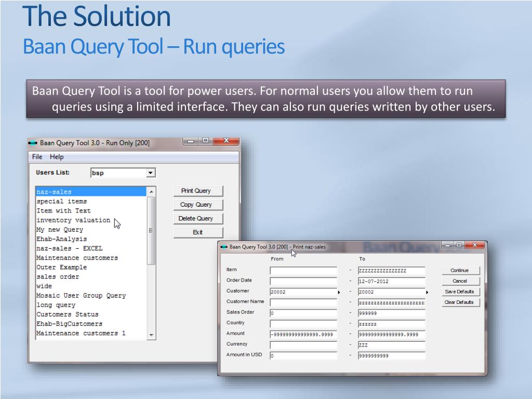Open lookup arrow beside Customer From field
The height and width of the screenshot is (399, 532).
339,292
